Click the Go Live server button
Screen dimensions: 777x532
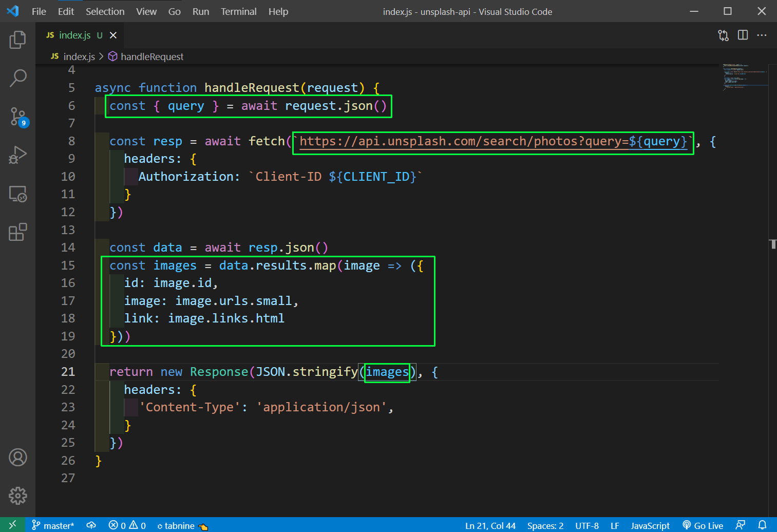(x=703, y=525)
